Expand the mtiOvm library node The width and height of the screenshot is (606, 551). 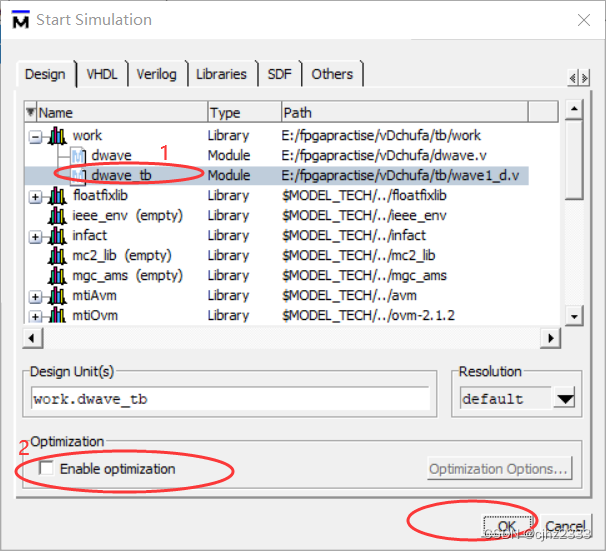(x=35, y=317)
